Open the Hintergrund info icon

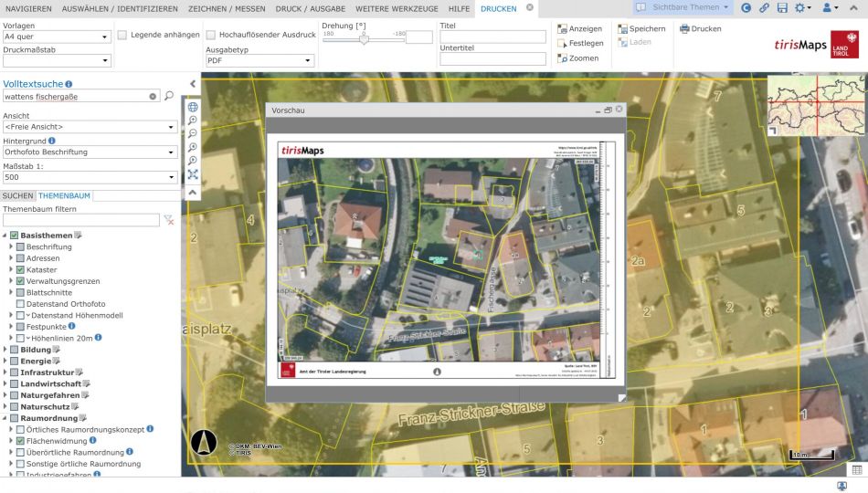(x=51, y=141)
